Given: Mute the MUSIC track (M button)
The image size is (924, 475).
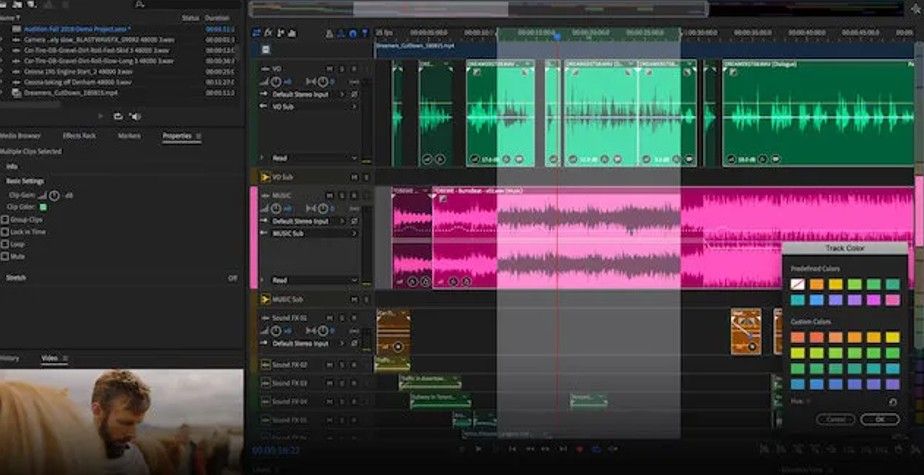Looking at the screenshot, I should (x=329, y=196).
